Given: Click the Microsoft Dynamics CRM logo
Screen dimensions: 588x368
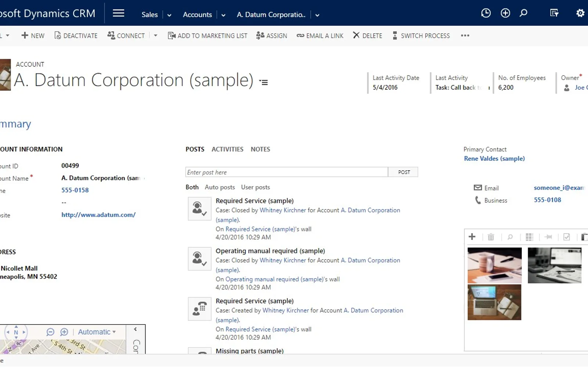Looking at the screenshot, I should pos(48,13).
